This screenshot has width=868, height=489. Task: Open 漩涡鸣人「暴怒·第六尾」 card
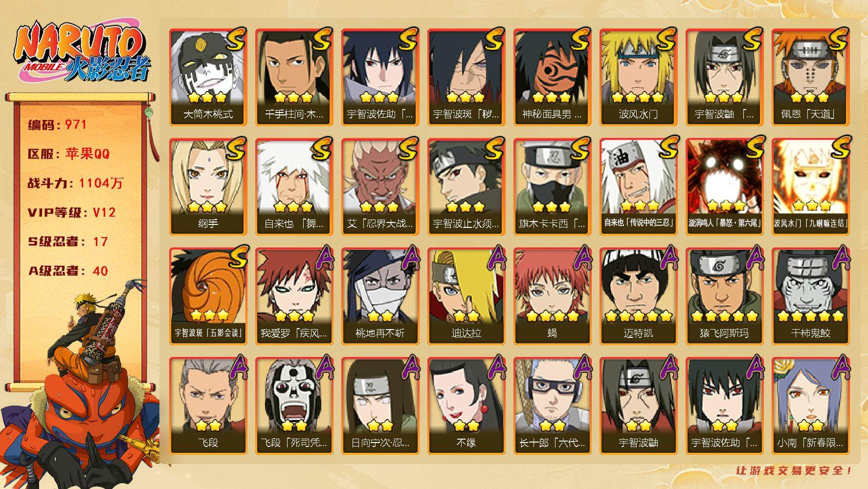pos(725,186)
